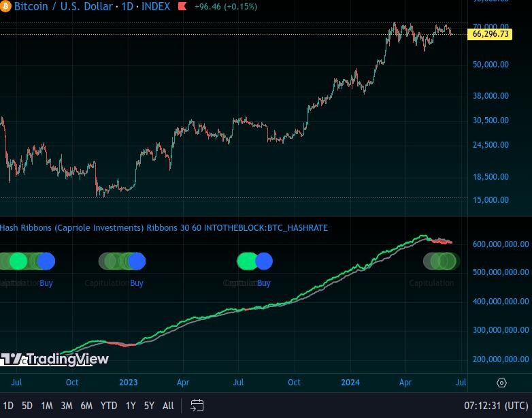Viewport: 532px width, 418px height.
Task: Click the 24,500.00 price axis label
Action: click(491, 144)
